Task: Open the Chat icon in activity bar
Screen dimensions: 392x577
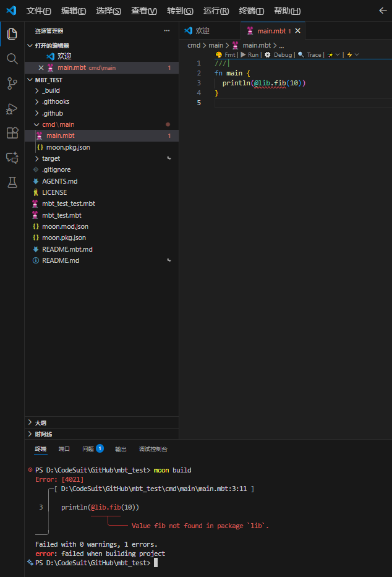Action: click(12, 158)
